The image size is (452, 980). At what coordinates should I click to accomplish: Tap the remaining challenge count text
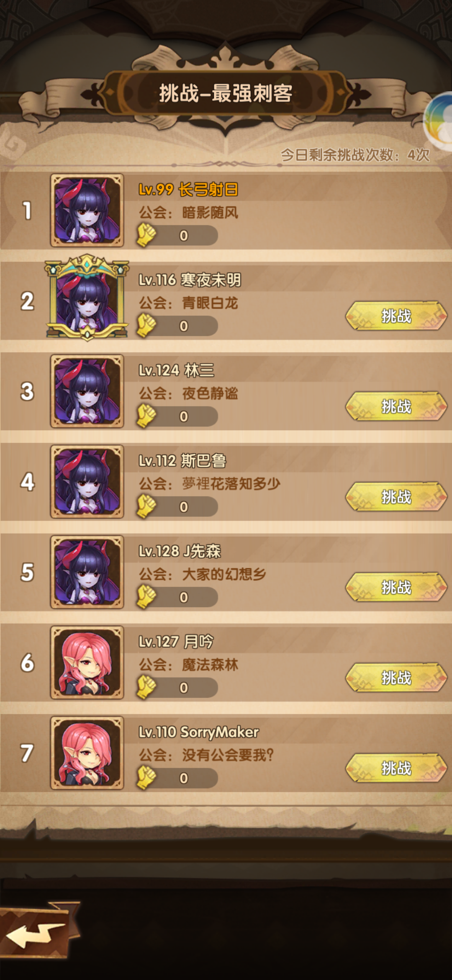(x=355, y=155)
